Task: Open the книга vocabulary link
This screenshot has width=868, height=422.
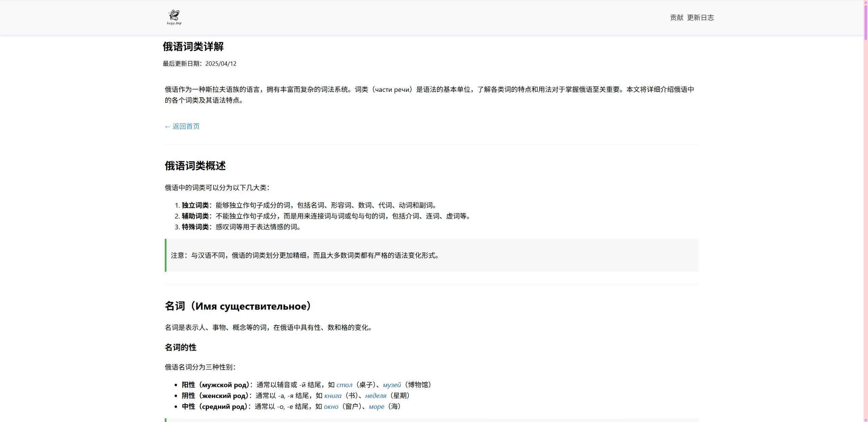Action: click(332, 396)
